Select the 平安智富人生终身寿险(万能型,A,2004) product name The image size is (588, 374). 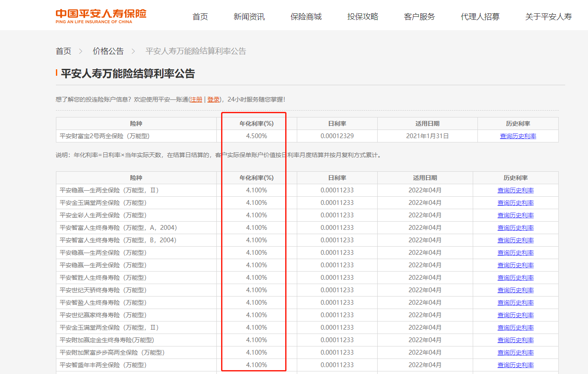tap(118, 228)
